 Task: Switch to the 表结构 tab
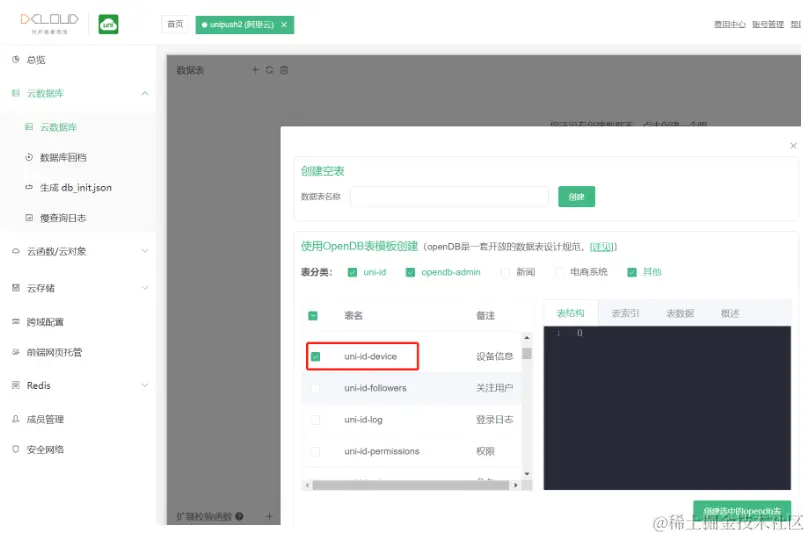coord(570,313)
